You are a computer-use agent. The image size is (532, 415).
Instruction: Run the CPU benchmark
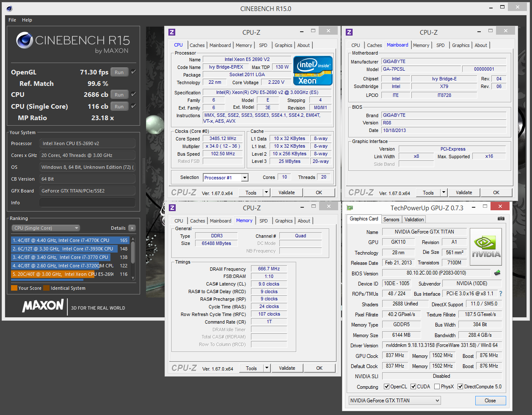[x=119, y=94]
